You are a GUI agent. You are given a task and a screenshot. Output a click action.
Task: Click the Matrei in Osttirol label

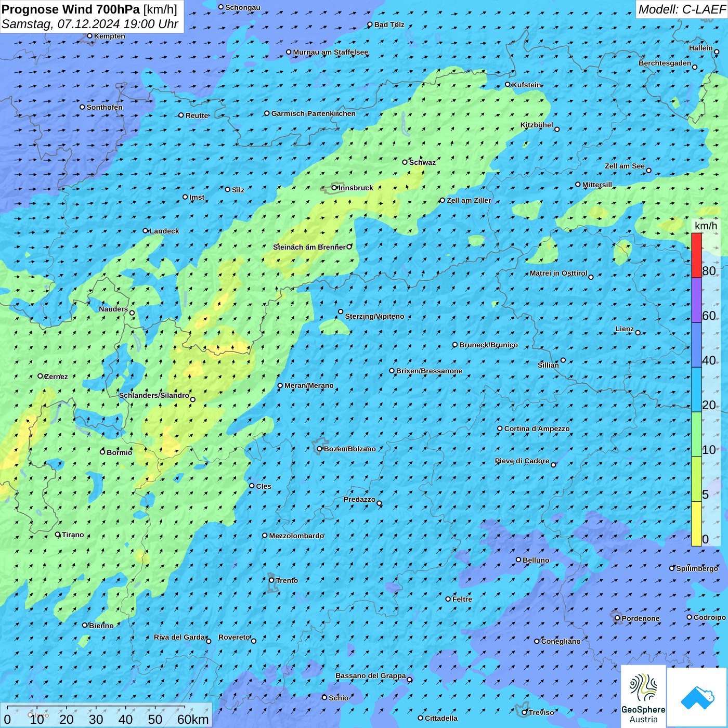pos(558,273)
